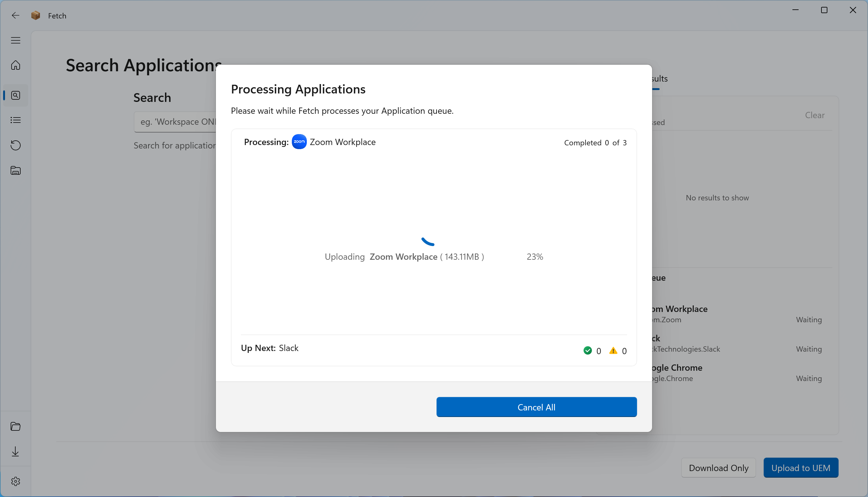This screenshot has height=497, width=868.
Task: Expand the hamburger navigation menu
Action: pyautogui.click(x=15, y=40)
